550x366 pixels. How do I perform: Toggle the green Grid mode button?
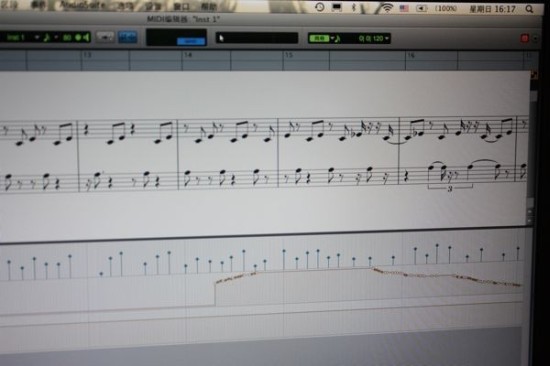[x=318, y=38]
